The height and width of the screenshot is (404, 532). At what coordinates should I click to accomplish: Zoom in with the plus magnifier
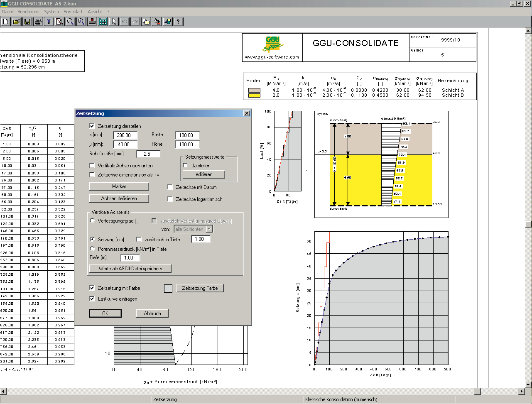(x=81, y=22)
